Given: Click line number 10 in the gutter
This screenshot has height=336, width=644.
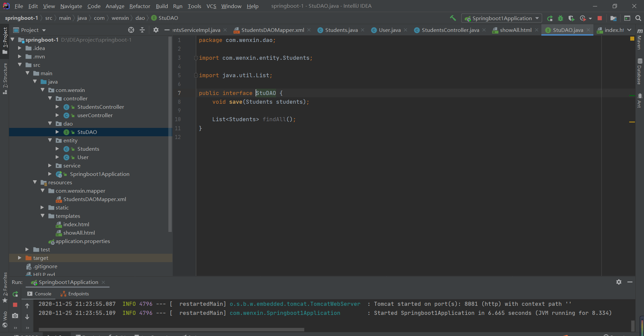Looking at the screenshot, I should coord(178,119).
